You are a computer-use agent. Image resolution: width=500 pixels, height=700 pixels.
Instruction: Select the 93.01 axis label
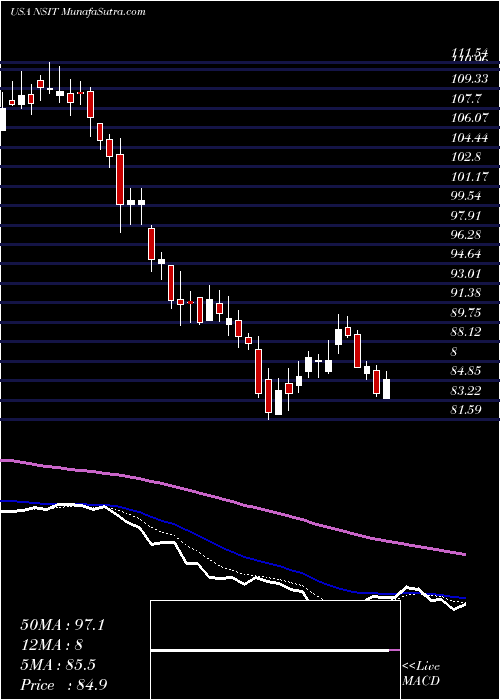click(467, 274)
